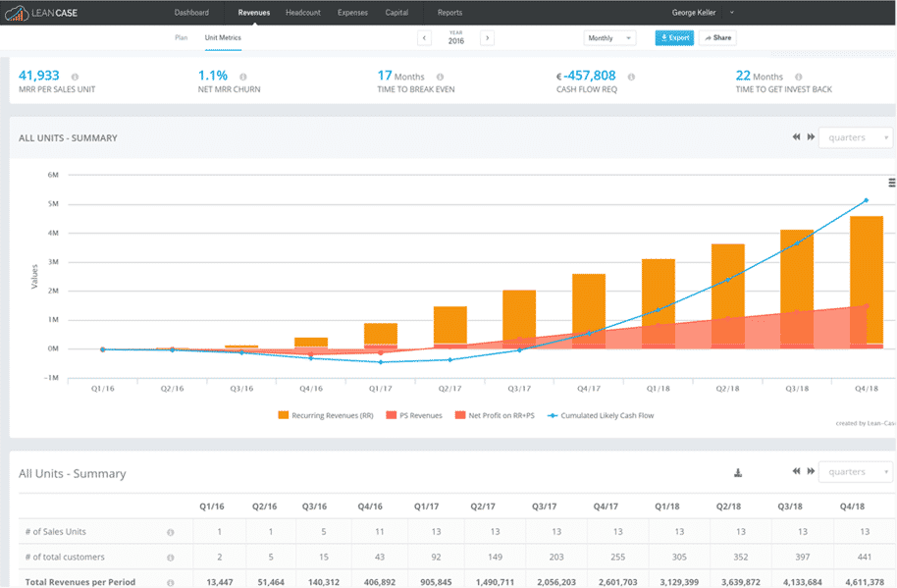This screenshot has height=588, width=897.
Task: Click the Share button
Action: (x=717, y=38)
